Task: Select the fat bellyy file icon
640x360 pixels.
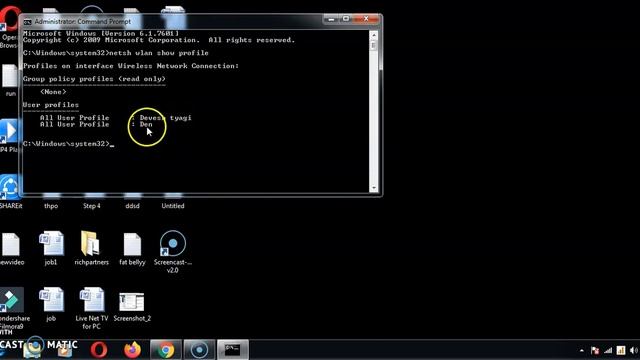Action: (x=132, y=248)
